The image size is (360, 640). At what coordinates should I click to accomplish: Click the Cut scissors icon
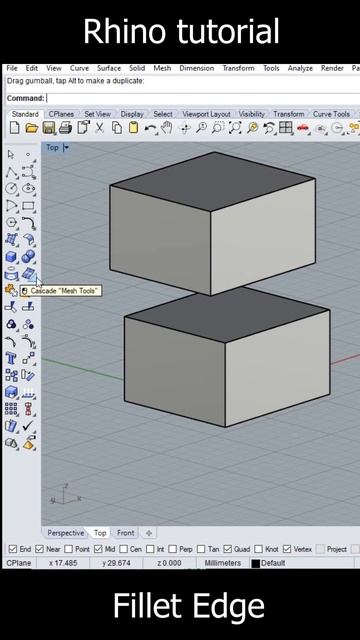(x=100, y=128)
